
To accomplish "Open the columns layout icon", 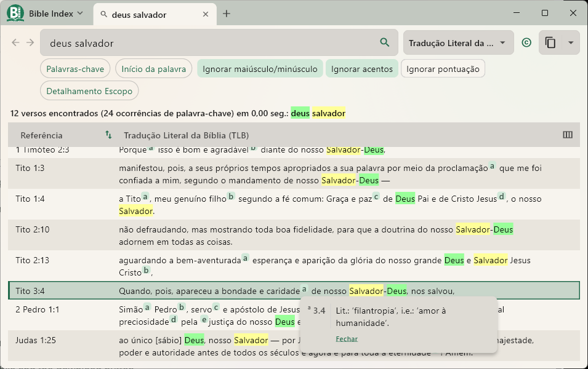I will tap(568, 135).
